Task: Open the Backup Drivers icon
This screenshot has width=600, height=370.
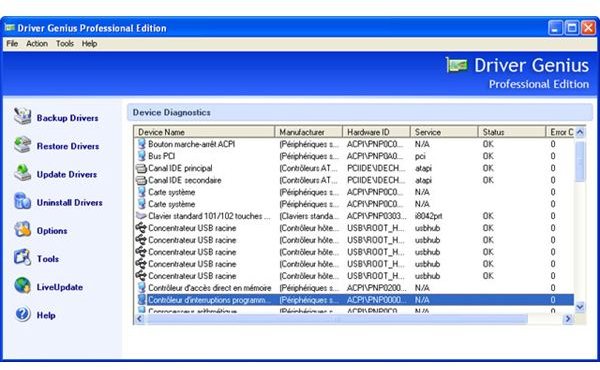Action: pyautogui.click(x=23, y=116)
